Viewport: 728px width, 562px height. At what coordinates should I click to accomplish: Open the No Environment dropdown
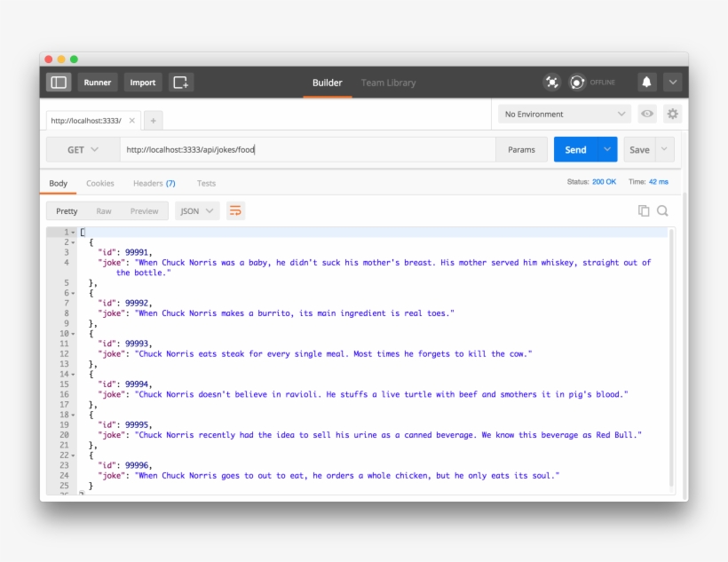[x=563, y=114]
